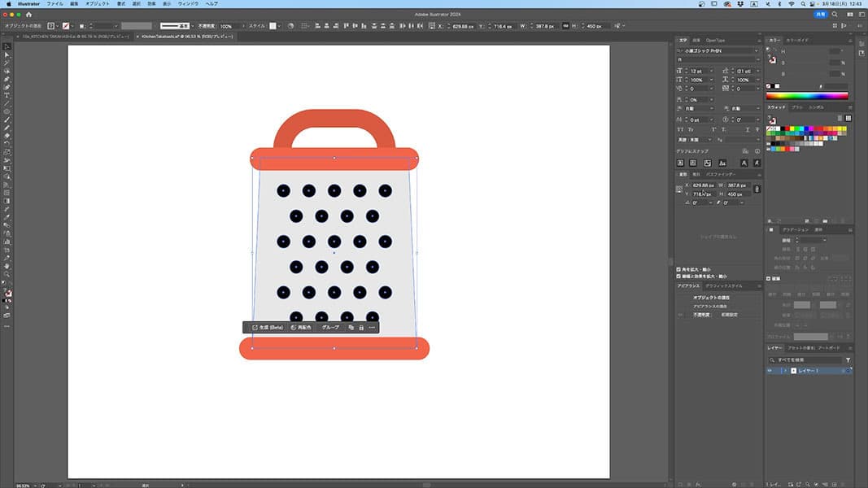Click the color spectrum bar in Color panel

click(x=807, y=96)
